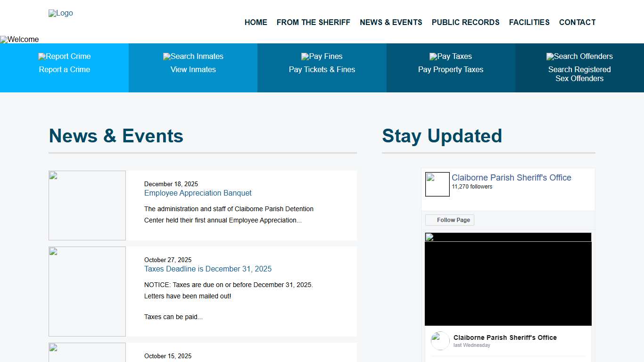Click the Report Crime icon
The image size is (644, 362).
pyautogui.click(x=65, y=57)
